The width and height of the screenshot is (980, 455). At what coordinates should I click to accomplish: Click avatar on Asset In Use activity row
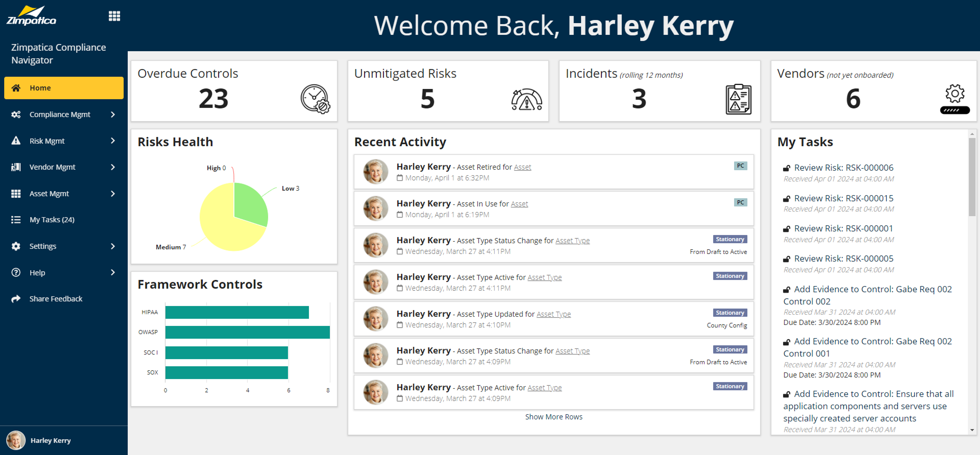click(x=375, y=209)
